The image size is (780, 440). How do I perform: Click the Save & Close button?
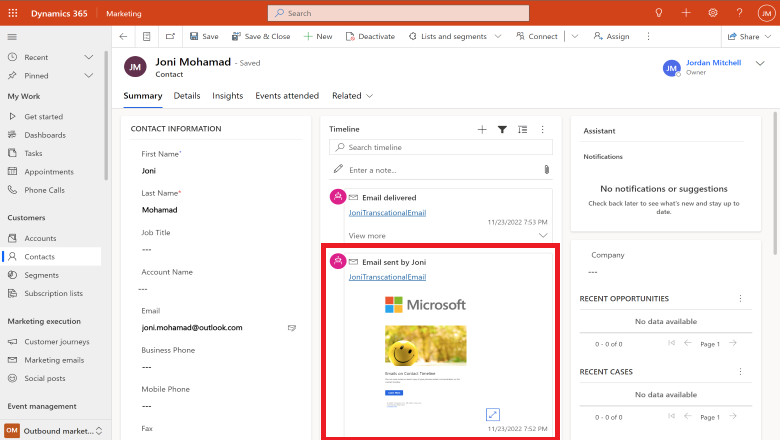click(261, 36)
